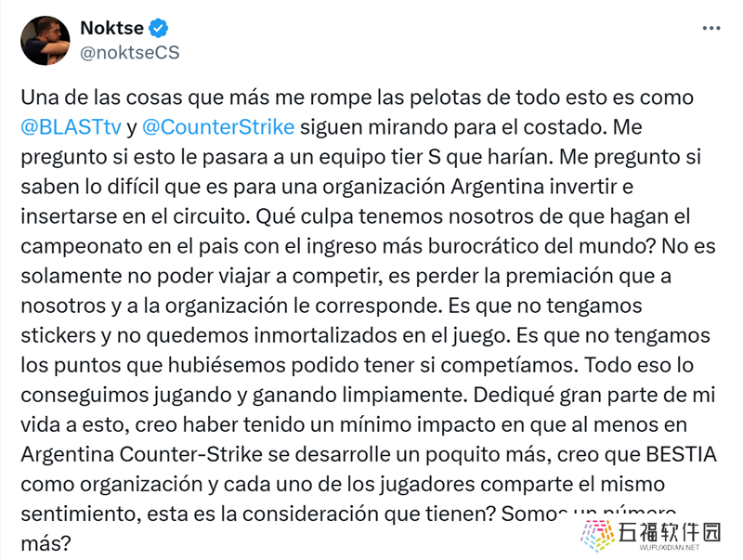Open the @BLASTtv mention link
Viewport: 743px width, 560px height.
click(72, 127)
